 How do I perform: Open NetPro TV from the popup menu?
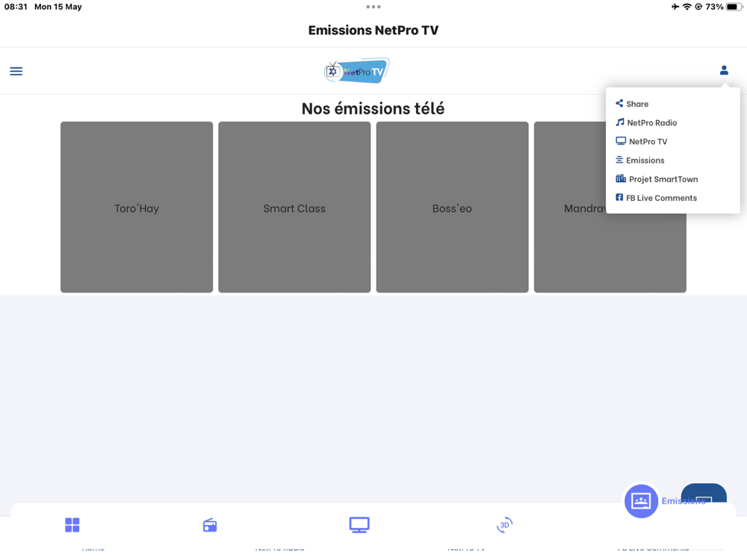[647, 141]
